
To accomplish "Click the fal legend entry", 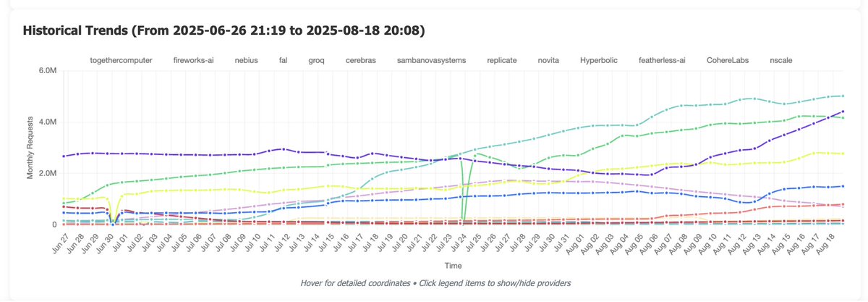I will click(283, 61).
